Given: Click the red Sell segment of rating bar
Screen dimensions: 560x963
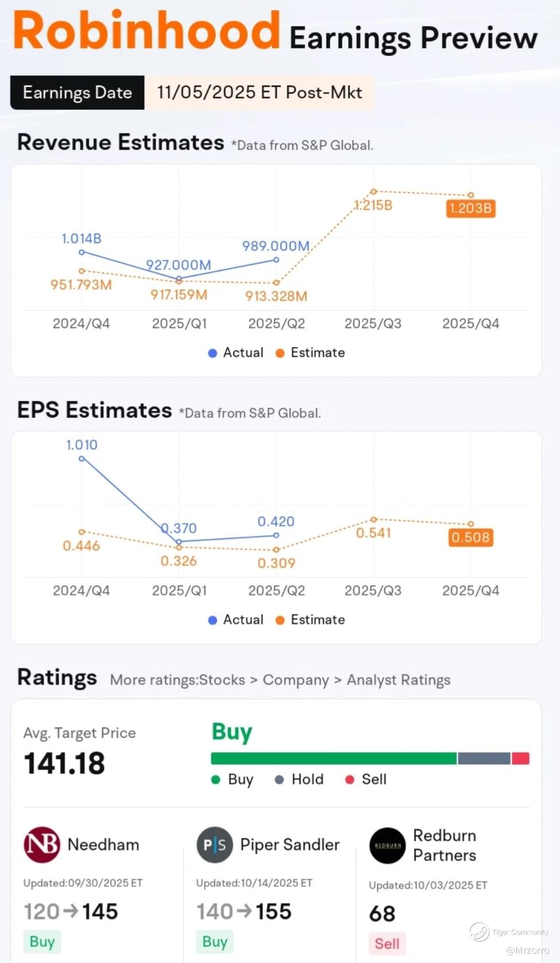Looking at the screenshot, I should point(520,758).
